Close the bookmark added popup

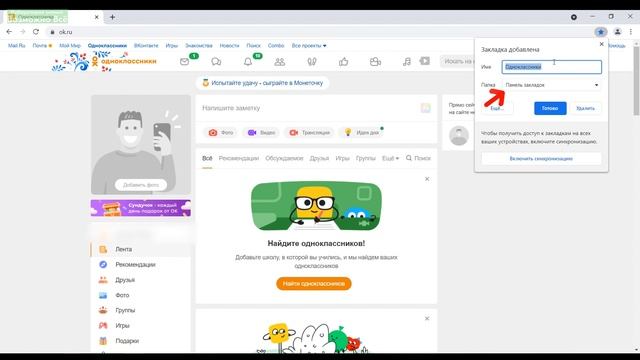tap(601, 44)
